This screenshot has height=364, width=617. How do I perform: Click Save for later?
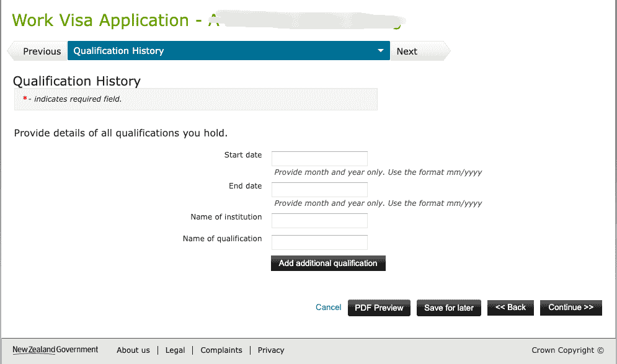pyautogui.click(x=449, y=308)
